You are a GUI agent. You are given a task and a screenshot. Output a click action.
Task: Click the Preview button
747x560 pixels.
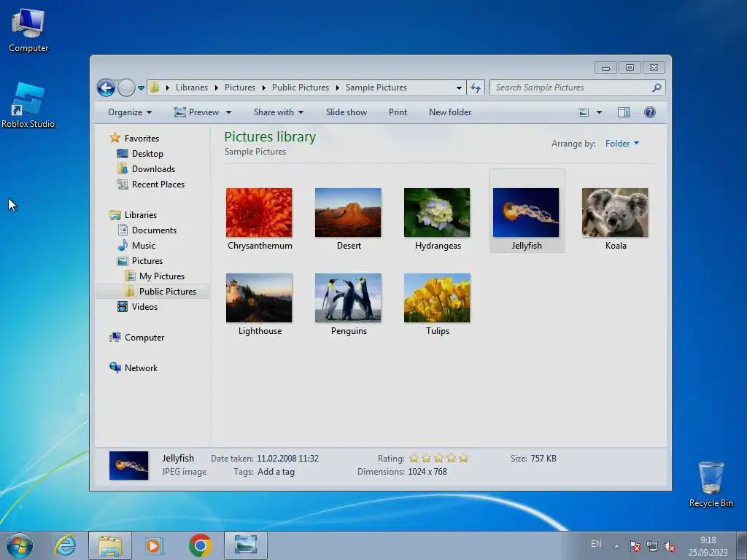(x=196, y=112)
